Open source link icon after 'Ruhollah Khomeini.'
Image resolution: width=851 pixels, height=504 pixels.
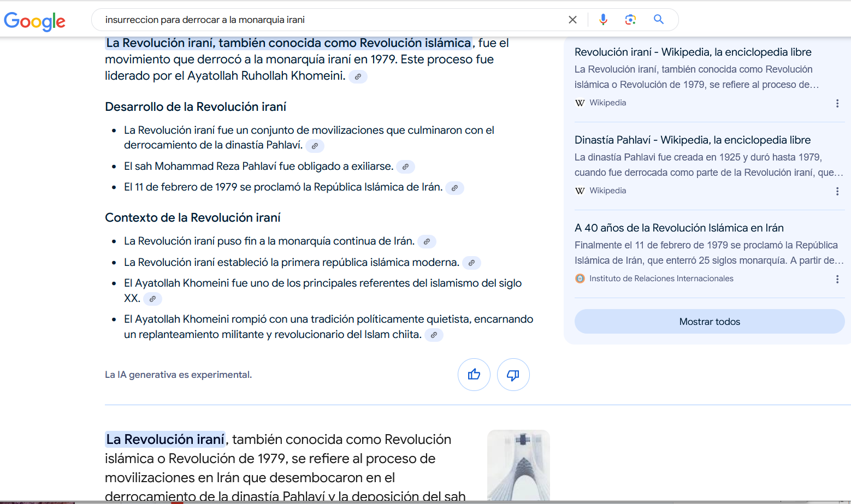pos(358,76)
